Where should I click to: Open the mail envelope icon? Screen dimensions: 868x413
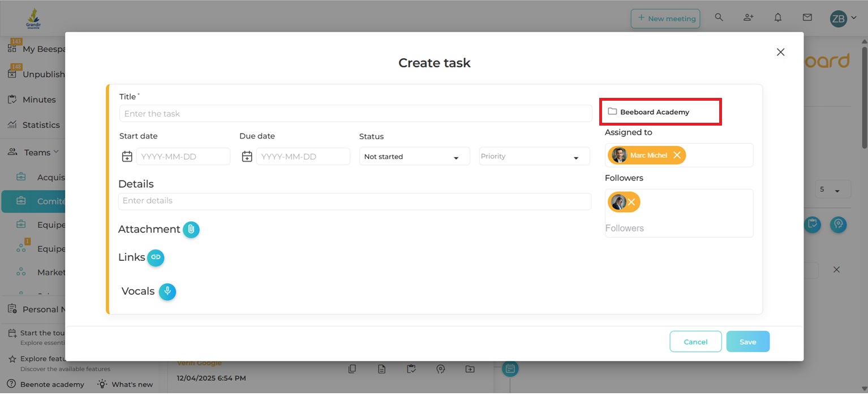(x=807, y=18)
